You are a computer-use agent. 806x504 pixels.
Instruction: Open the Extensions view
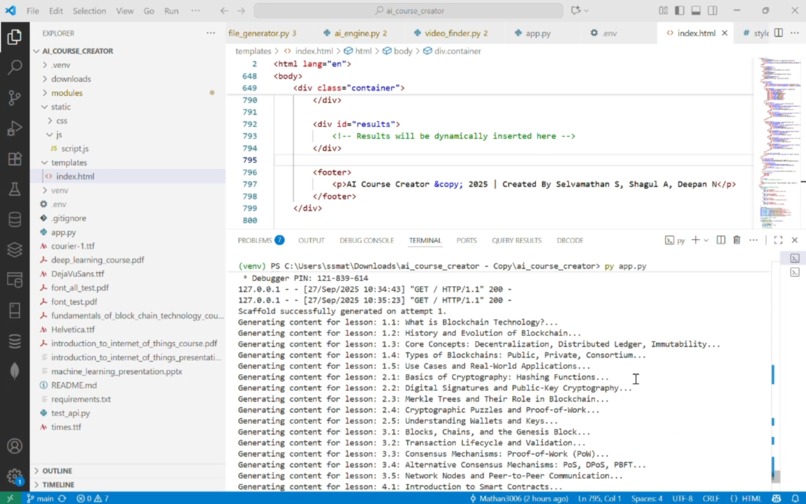(14, 158)
